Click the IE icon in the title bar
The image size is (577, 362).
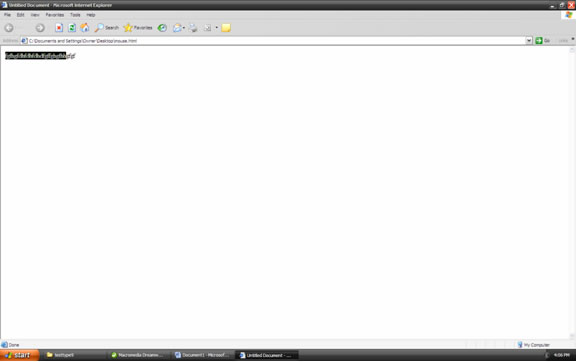[4, 5]
